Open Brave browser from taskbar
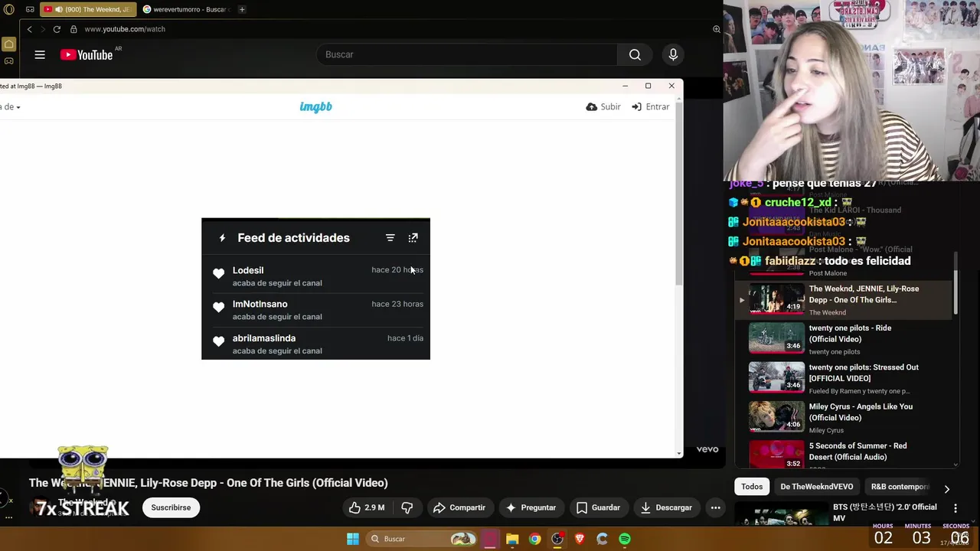The width and height of the screenshot is (980, 551). click(580, 539)
